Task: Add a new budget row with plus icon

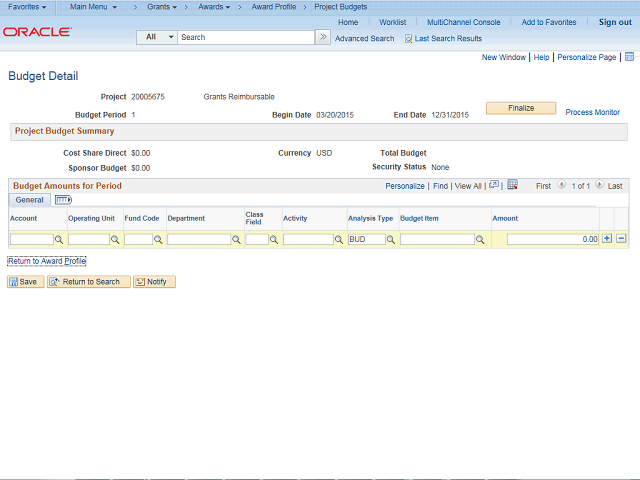Action: (x=607, y=238)
